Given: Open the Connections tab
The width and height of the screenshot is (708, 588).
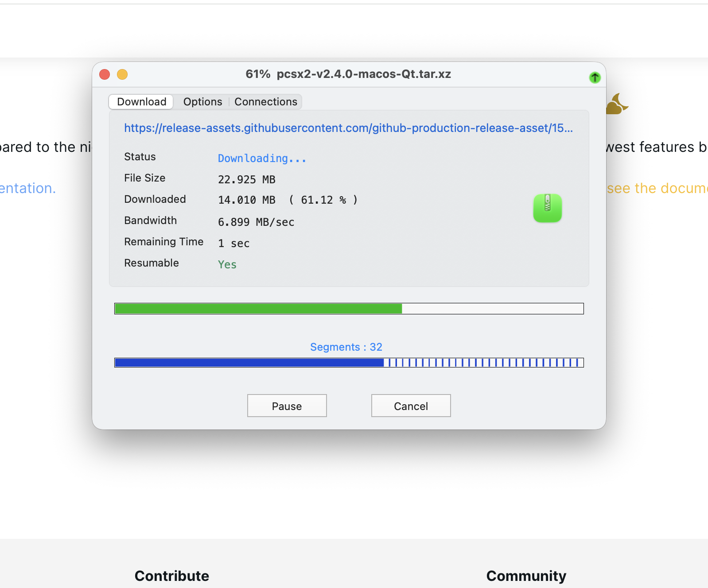Looking at the screenshot, I should [266, 102].
